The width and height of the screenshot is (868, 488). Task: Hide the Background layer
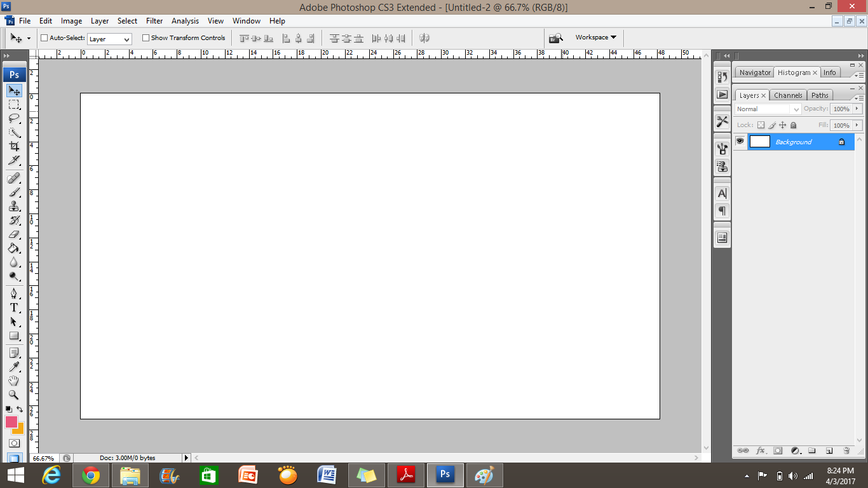pos(740,142)
